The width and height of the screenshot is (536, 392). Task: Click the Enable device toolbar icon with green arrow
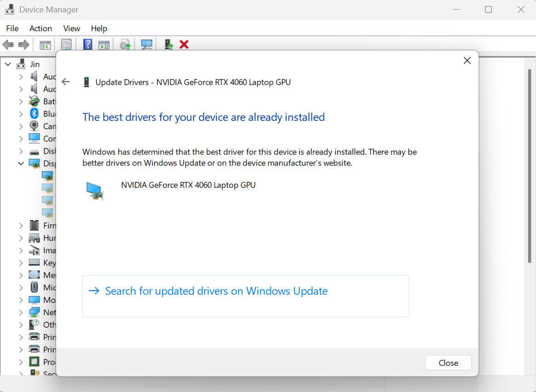click(x=169, y=45)
